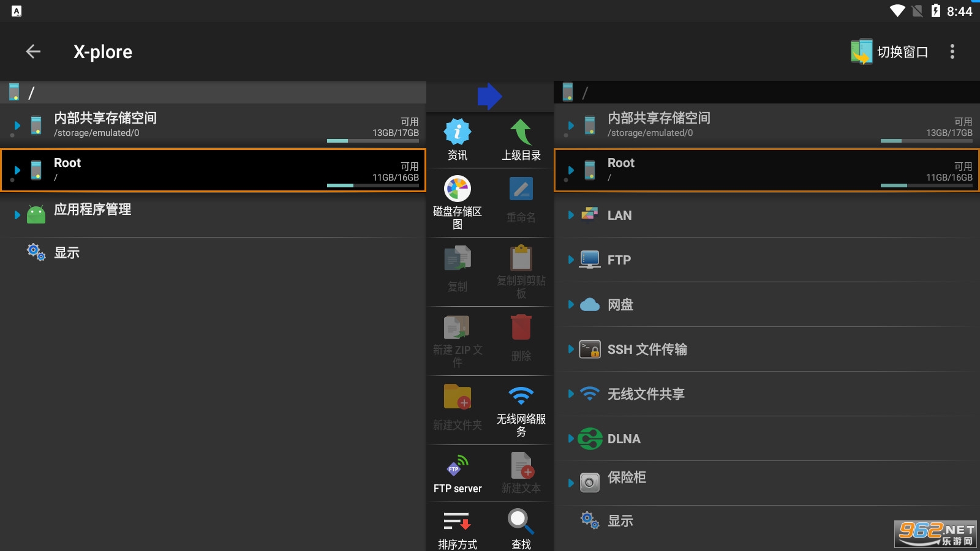Viewport: 980px width, 551px height.
Task: Go to 上级目录 parent folder
Action: (x=521, y=140)
